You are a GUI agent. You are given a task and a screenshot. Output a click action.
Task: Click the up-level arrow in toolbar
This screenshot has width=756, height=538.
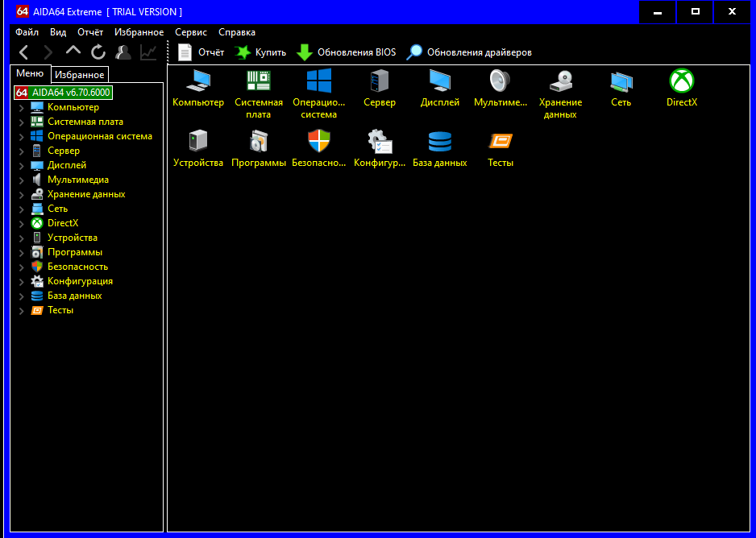pos(73,52)
